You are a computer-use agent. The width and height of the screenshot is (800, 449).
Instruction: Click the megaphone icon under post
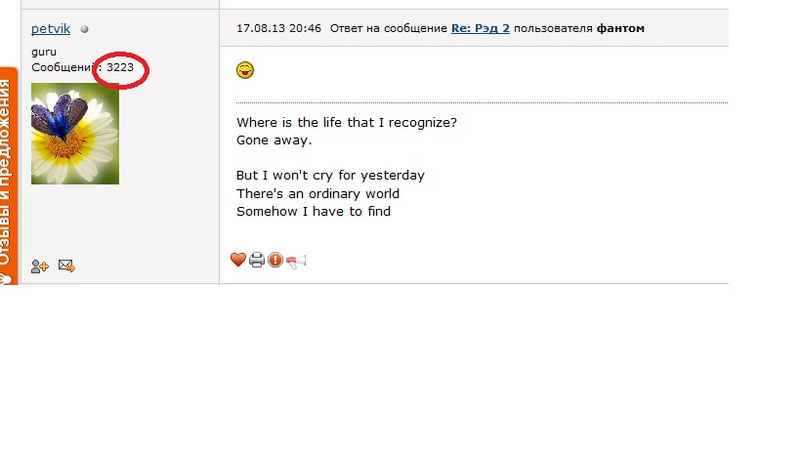coord(296,260)
